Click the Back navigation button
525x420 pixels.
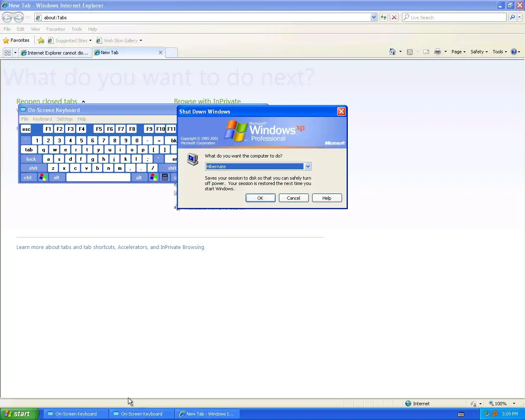coord(7,17)
